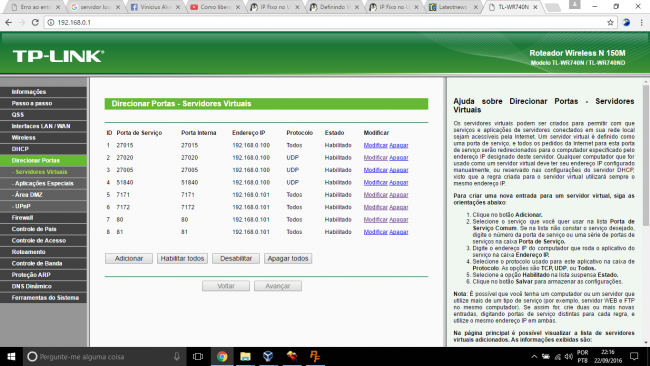The width and height of the screenshot is (650, 366).
Task: Open the Passo a passo menu
Action: [x=44, y=103]
